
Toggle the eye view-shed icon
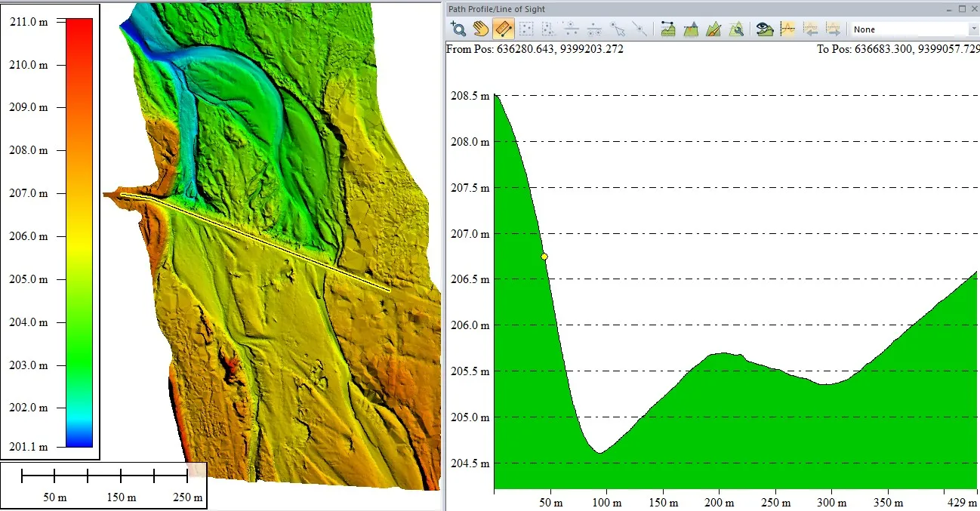coord(764,29)
